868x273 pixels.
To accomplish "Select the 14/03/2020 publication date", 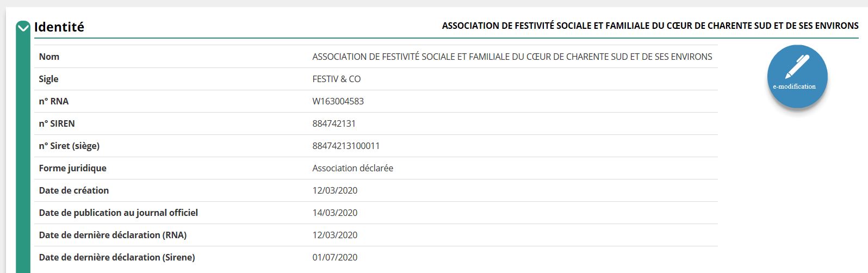I will coord(334,213).
